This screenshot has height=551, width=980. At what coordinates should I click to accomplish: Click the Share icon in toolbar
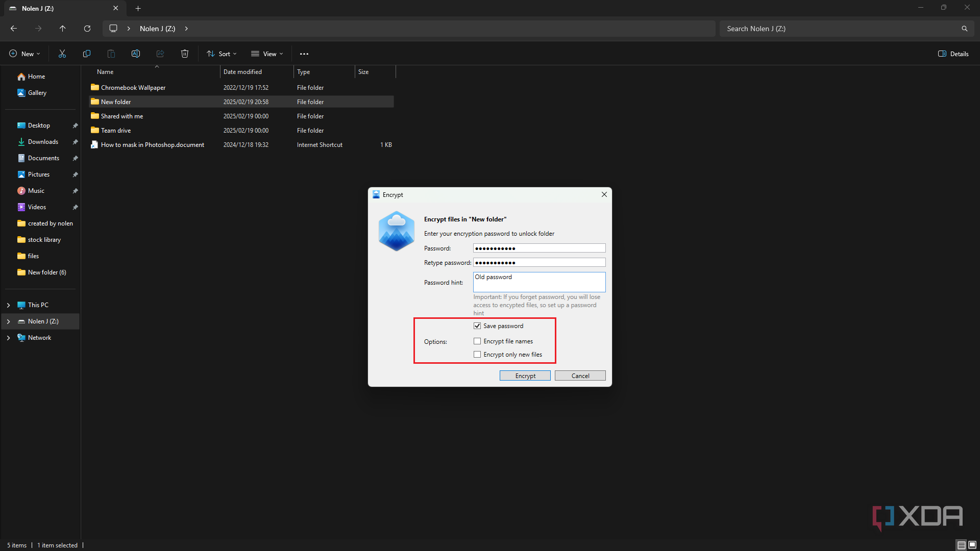click(160, 54)
